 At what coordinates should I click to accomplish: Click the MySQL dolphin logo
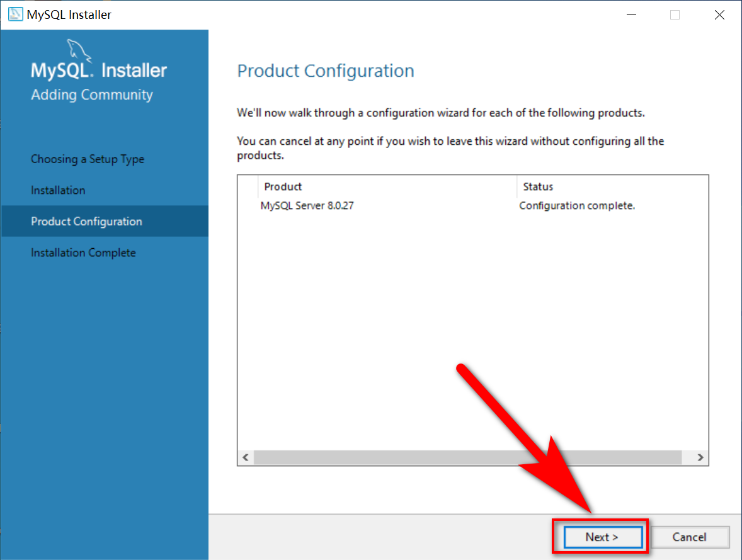[x=79, y=50]
